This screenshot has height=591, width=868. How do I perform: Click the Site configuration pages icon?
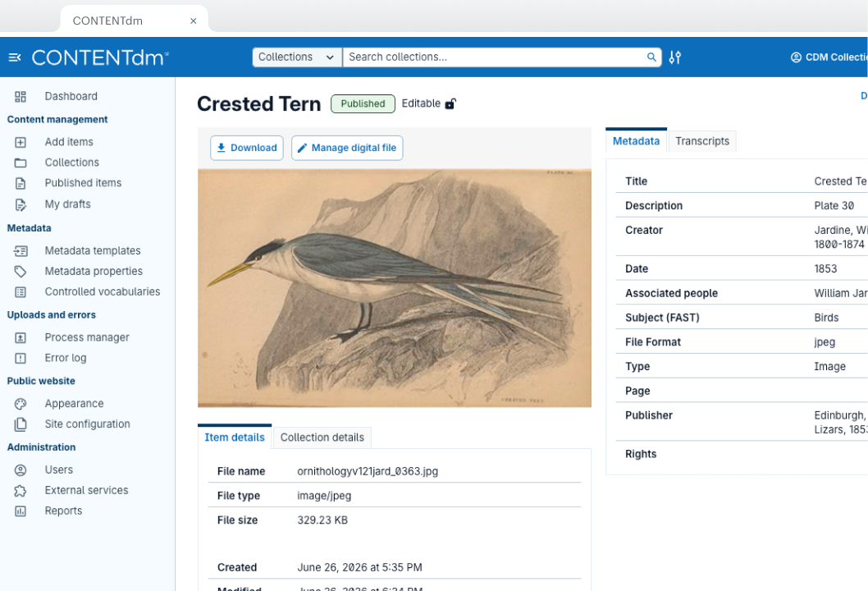tap(21, 424)
